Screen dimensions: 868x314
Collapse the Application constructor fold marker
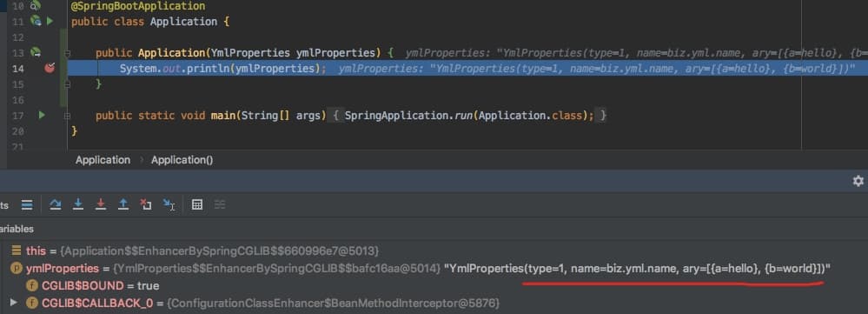click(x=67, y=53)
